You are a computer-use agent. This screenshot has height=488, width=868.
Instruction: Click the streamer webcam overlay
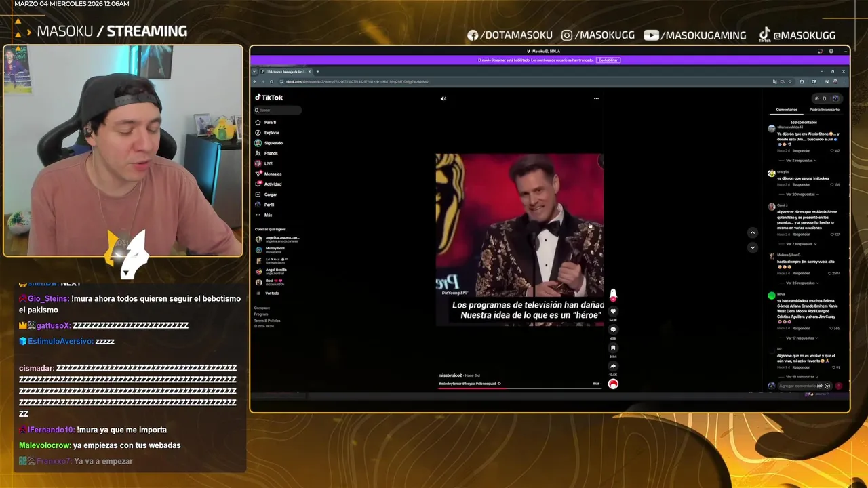coord(123,151)
